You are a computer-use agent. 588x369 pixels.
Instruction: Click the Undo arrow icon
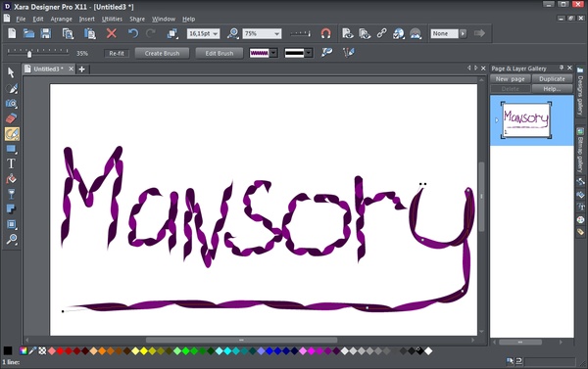pos(133,33)
